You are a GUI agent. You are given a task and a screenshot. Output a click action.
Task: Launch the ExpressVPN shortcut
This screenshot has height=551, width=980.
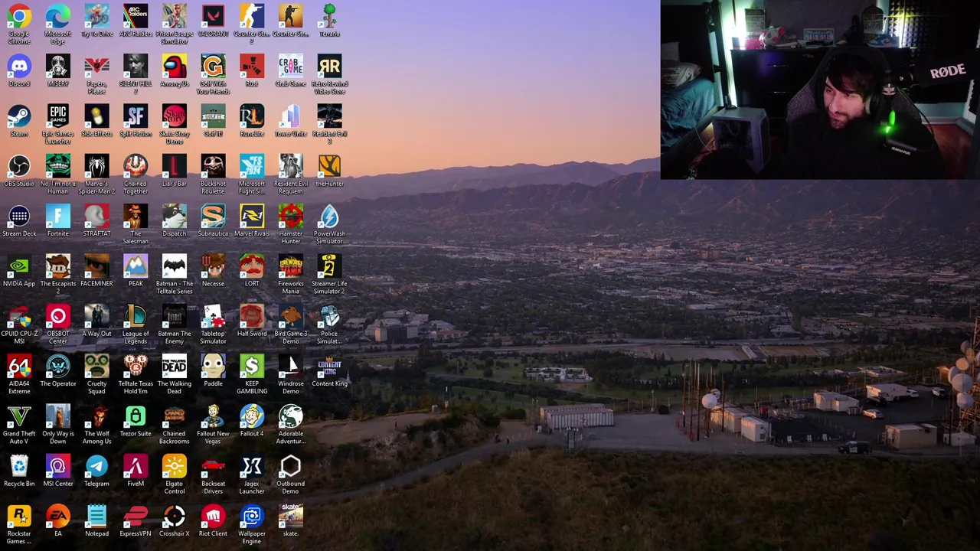(x=136, y=517)
